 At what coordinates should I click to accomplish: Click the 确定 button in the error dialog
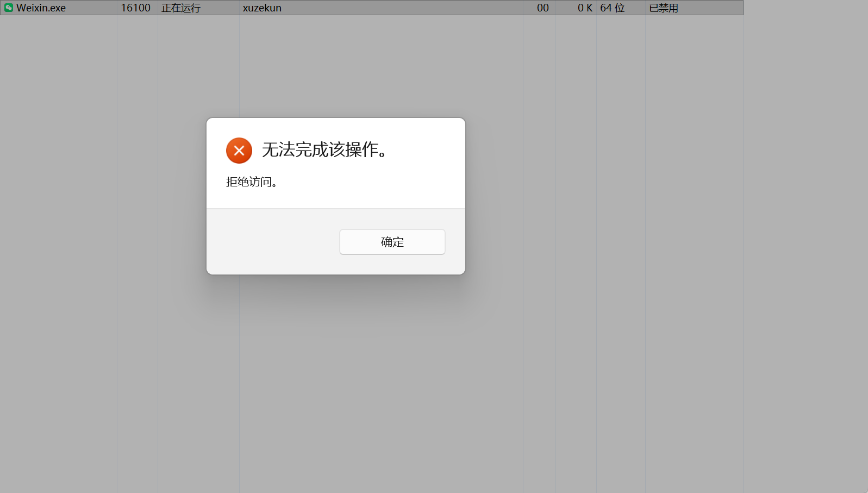click(392, 242)
